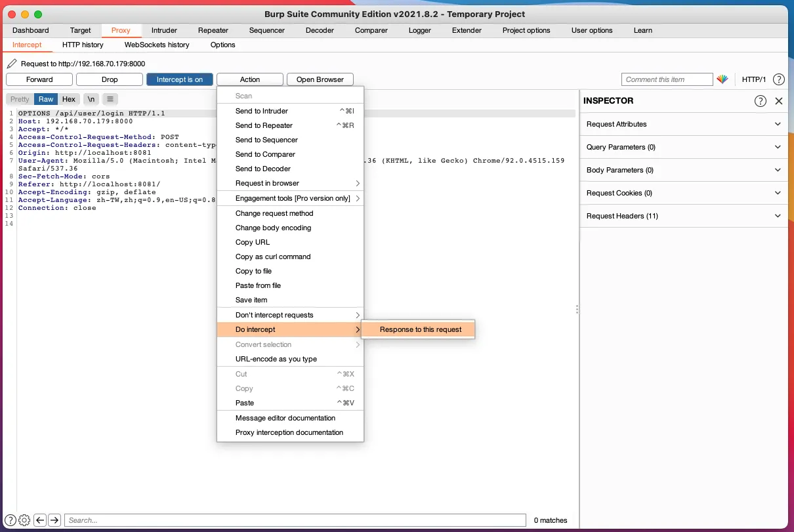The width and height of the screenshot is (794, 532).
Task: Open the User options tab
Action: pos(592,30)
